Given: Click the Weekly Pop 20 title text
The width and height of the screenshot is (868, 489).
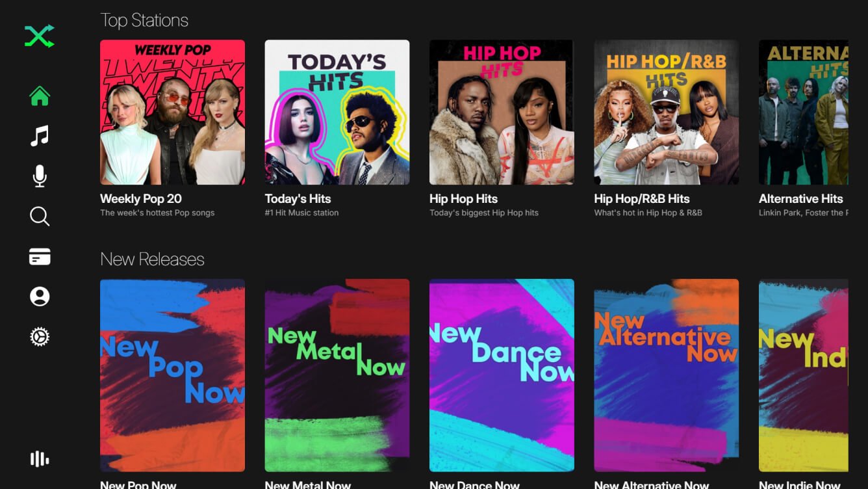Looking at the screenshot, I should point(141,199).
